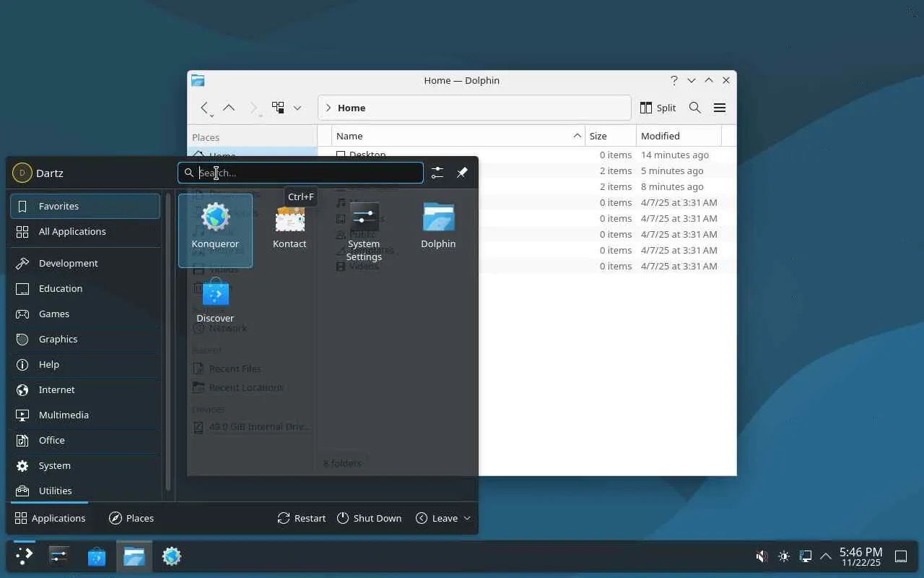
Task: Expand the Leave options arrow
Action: [x=467, y=518]
